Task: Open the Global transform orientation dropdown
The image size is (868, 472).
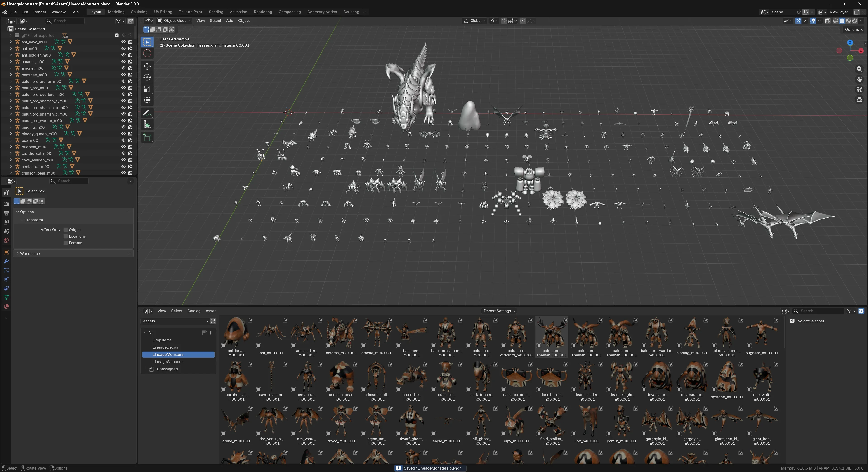Action: [475, 21]
